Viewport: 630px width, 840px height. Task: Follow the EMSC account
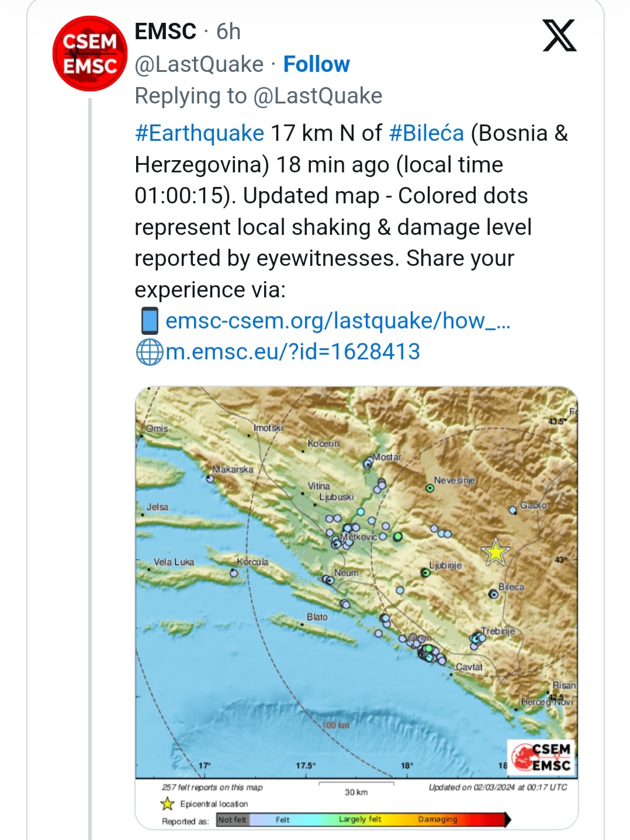point(316,64)
